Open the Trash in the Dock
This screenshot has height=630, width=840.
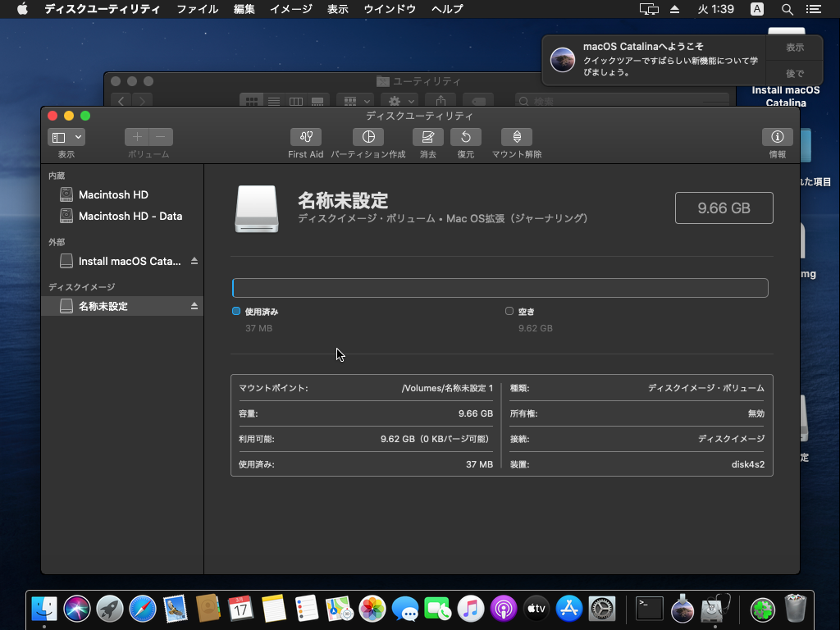796,609
